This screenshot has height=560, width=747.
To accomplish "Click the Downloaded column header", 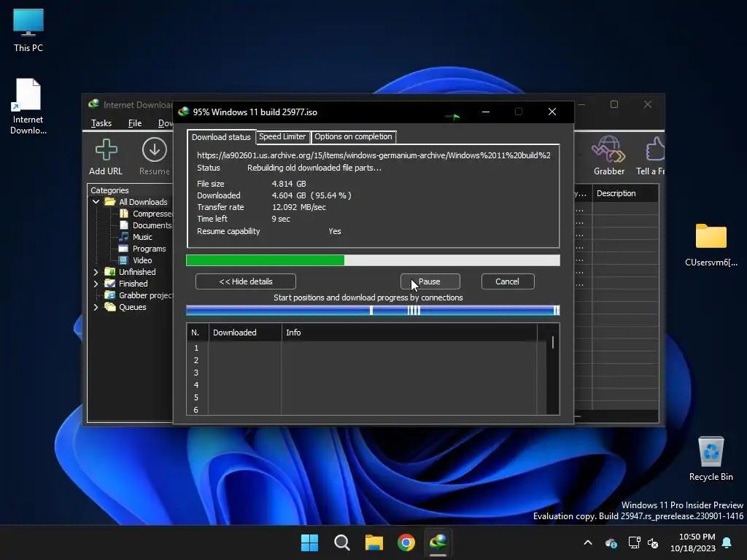I will [x=245, y=332].
